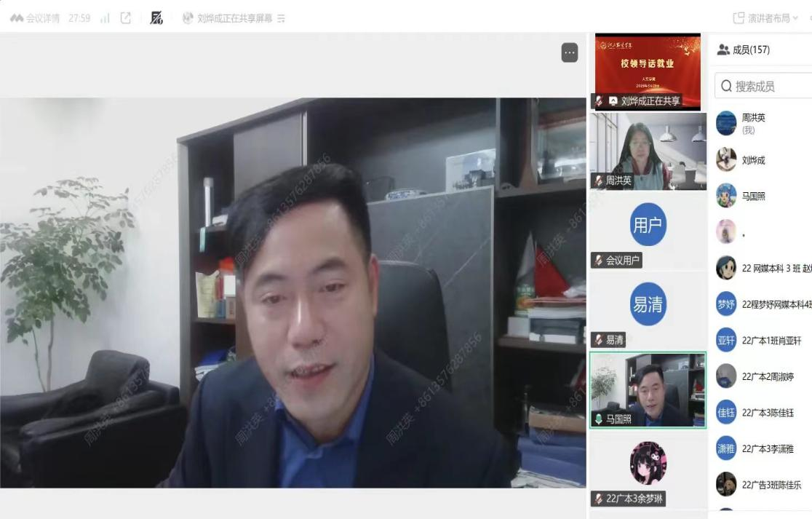Screen dimensions: 812x519
Task: Click the pop-out window icon in top bar
Action: pos(125,18)
